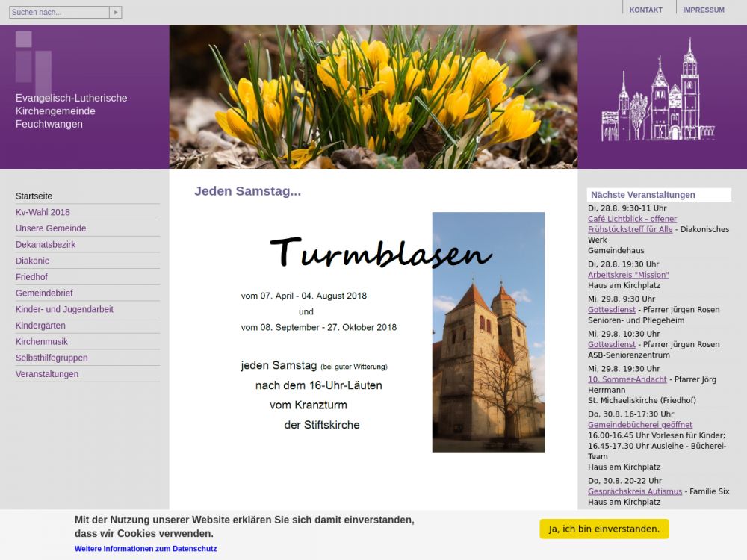Accept cookies with 'Ja, ich bin einverstanden'

[604, 529]
